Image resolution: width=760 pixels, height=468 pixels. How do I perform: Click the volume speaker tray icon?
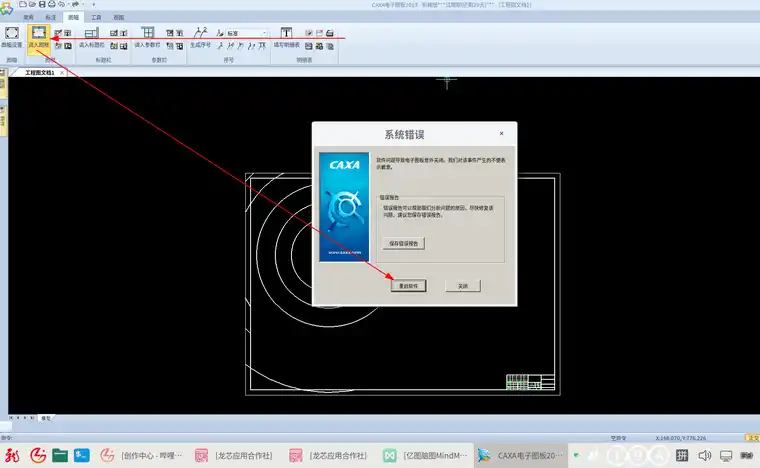[704, 455]
